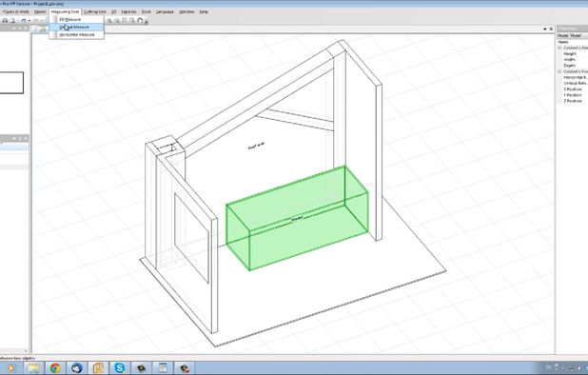
Task: Click the Rotate View toolbar icon
Action: point(140,21)
